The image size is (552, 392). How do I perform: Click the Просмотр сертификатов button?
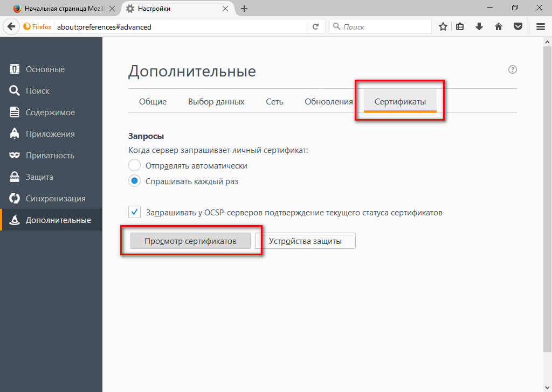(x=190, y=241)
